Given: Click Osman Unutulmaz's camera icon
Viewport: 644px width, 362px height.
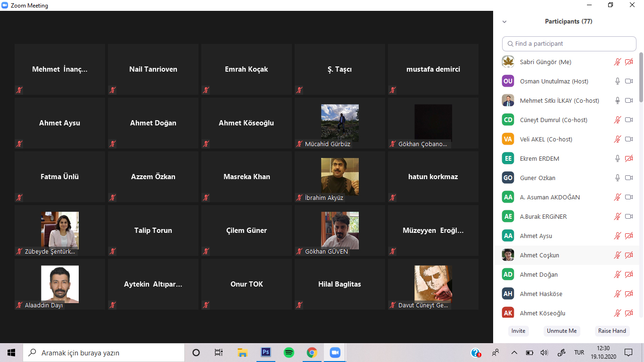Looking at the screenshot, I should [x=628, y=81].
